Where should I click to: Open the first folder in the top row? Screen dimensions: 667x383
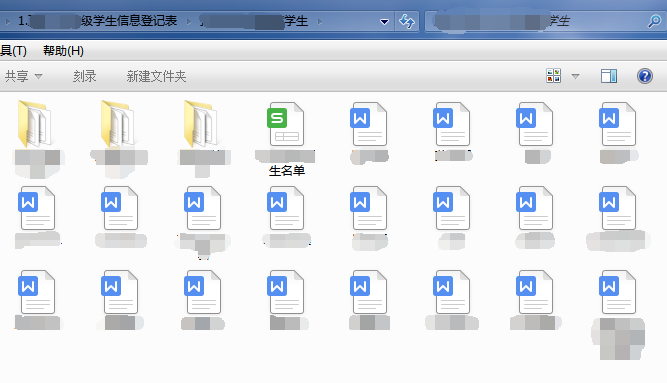point(35,123)
